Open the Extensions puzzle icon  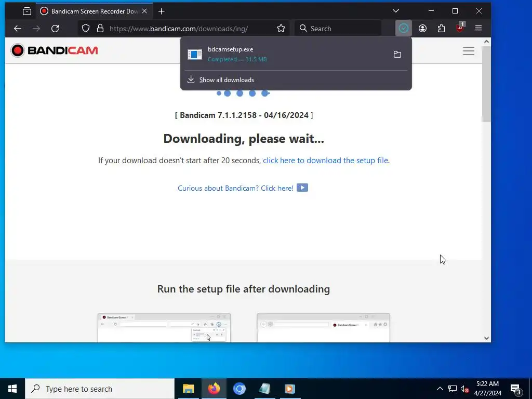[441, 29]
